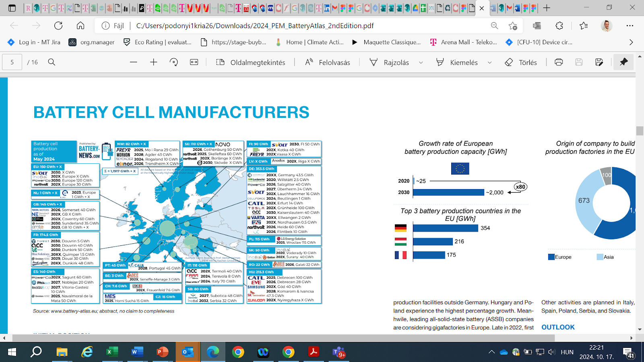Zoom in the PDF view

click(153, 62)
